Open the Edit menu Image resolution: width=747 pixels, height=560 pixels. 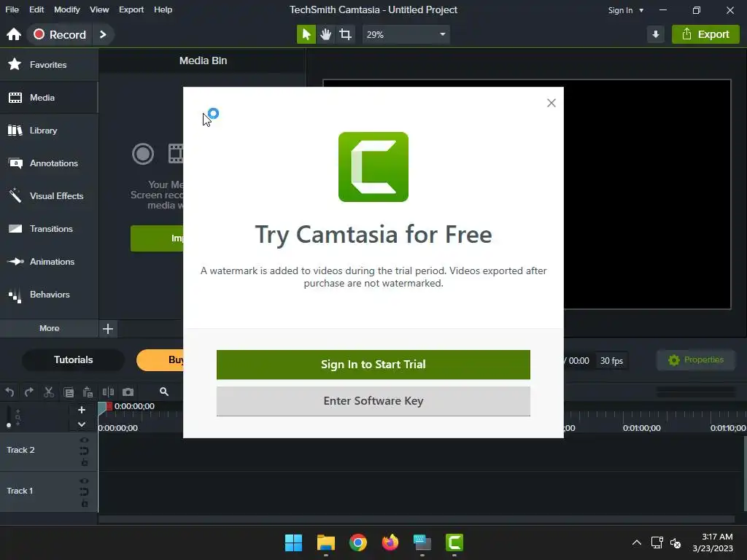tap(36, 9)
